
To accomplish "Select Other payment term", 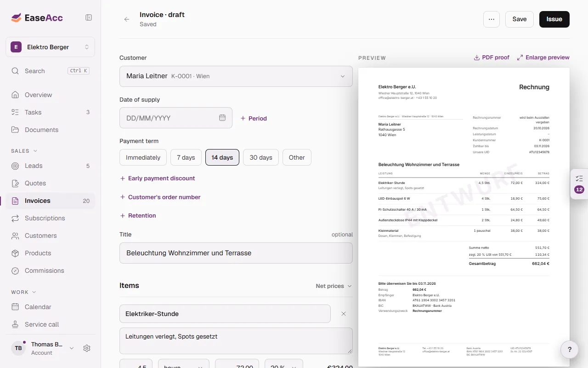I will click(x=297, y=157).
